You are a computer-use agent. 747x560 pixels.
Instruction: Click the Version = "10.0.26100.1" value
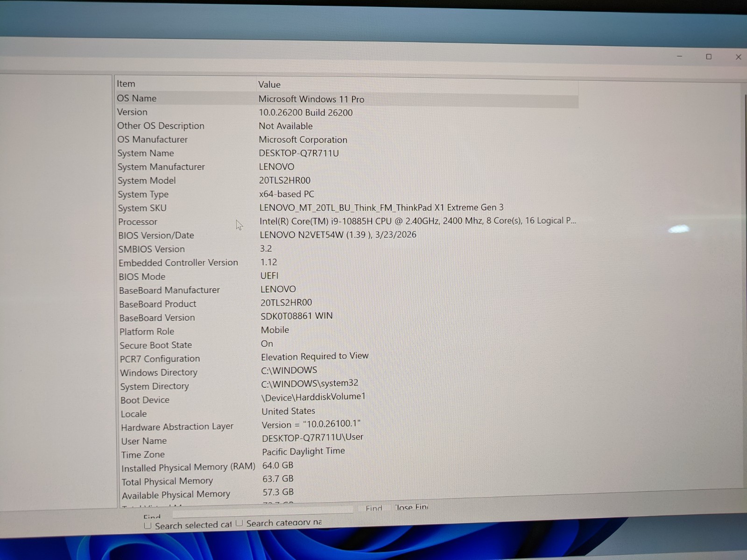(x=311, y=424)
